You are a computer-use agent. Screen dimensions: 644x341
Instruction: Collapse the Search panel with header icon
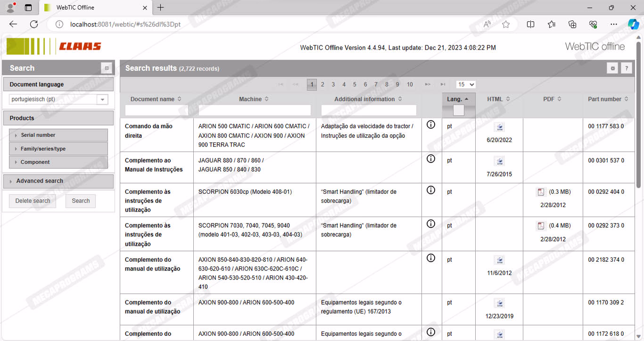(x=107, y=68)
